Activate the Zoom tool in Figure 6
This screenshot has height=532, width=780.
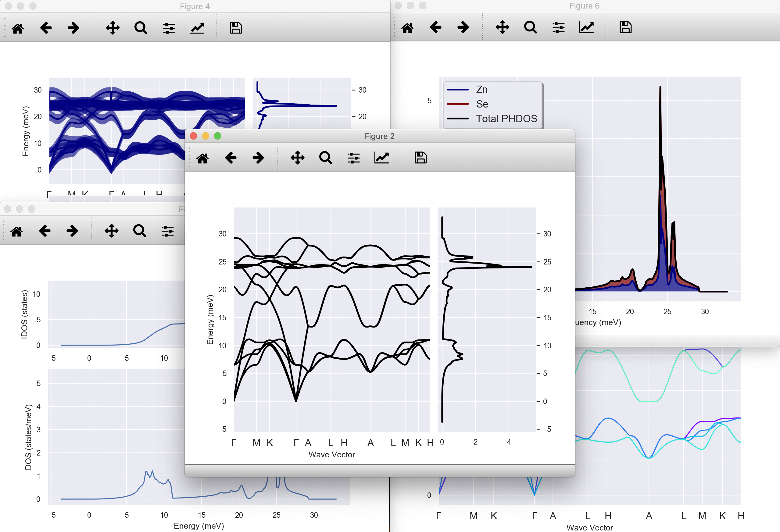pyautogui.click(x=530, y=27)
